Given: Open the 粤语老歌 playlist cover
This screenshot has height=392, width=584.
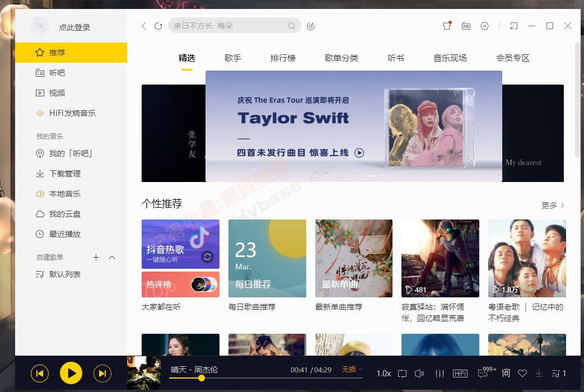Looking at the screenshot, I should click(527, 258).
